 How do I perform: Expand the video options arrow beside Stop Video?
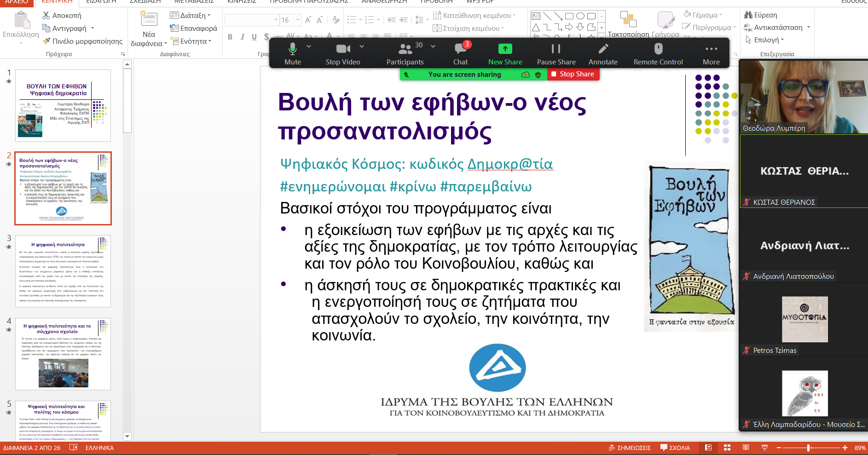click(362, 46)
